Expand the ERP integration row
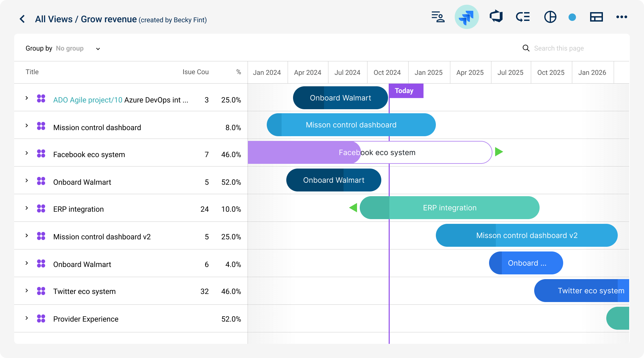 tap(27, 208)
